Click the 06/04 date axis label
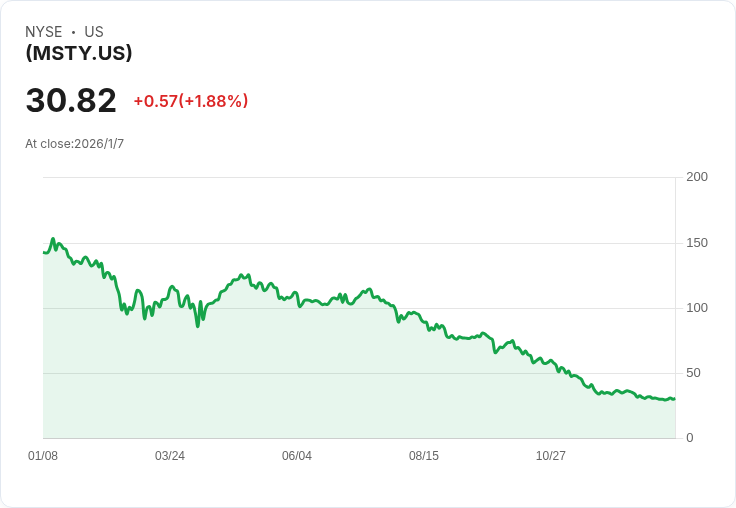 click(297, 456)
